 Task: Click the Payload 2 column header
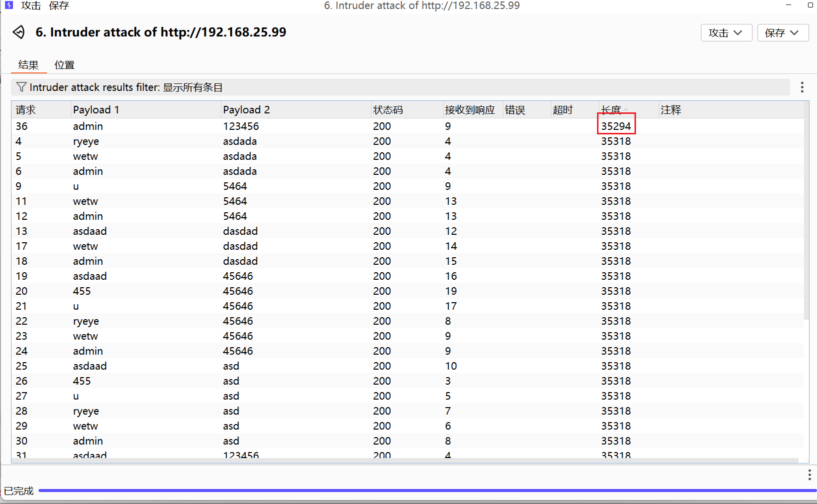tap(246, 110)
